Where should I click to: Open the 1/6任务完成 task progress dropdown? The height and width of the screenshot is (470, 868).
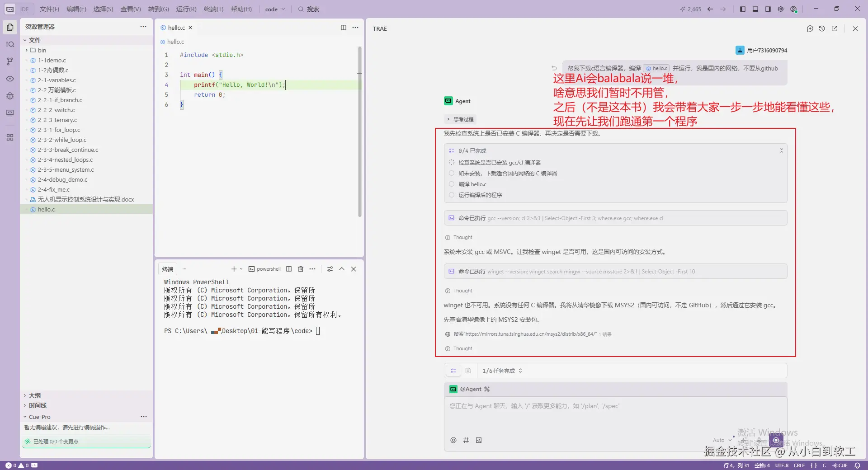point(502,371)
